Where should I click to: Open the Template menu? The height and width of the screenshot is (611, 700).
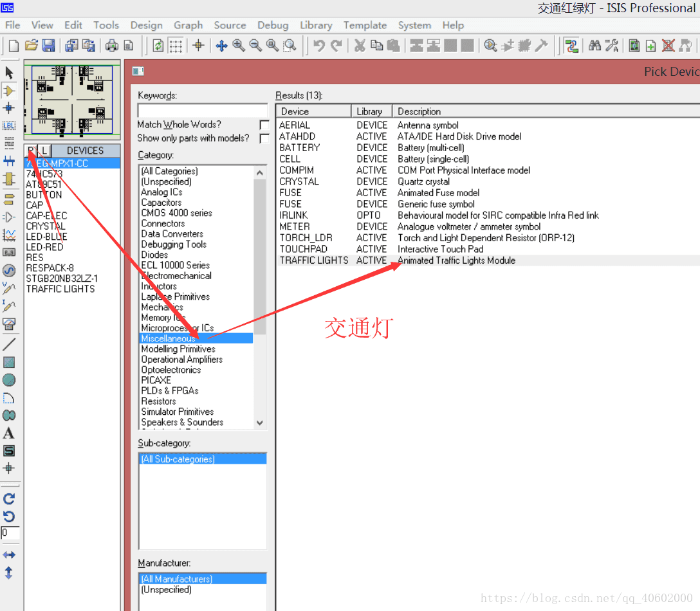[x=365, y=26]
